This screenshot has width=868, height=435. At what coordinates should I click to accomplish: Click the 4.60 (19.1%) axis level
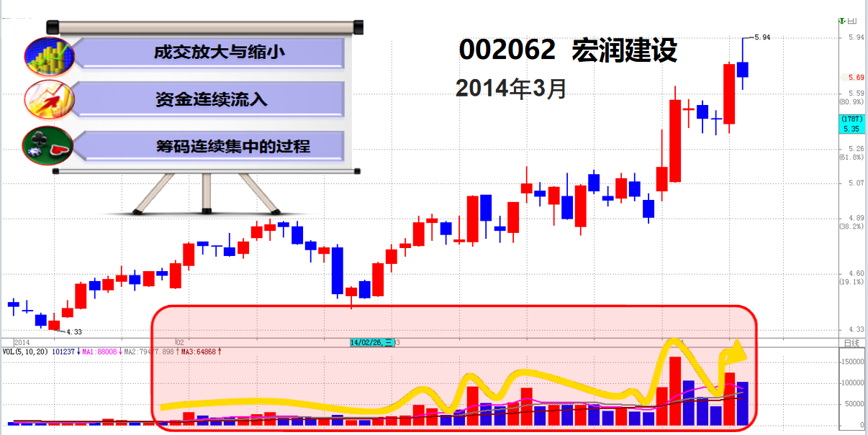click(x=852, y=278)
